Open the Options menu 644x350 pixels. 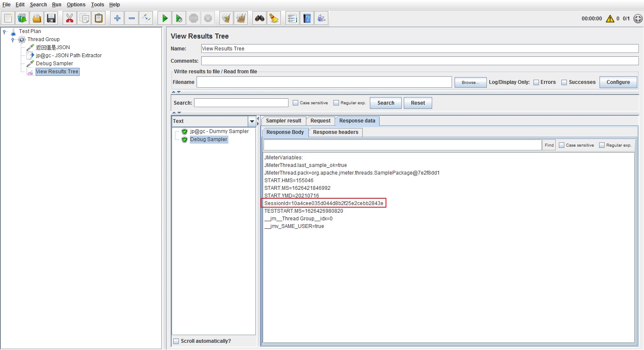coord(76,5)
